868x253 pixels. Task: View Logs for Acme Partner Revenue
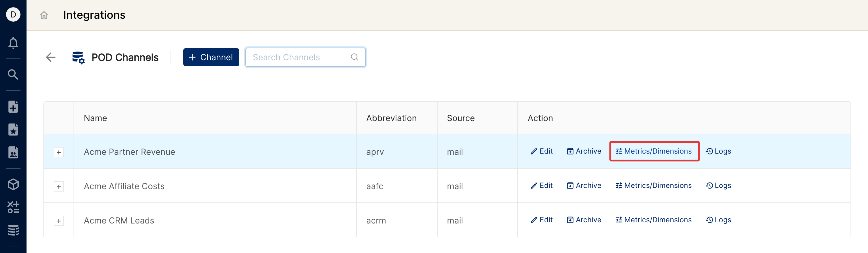719,151
